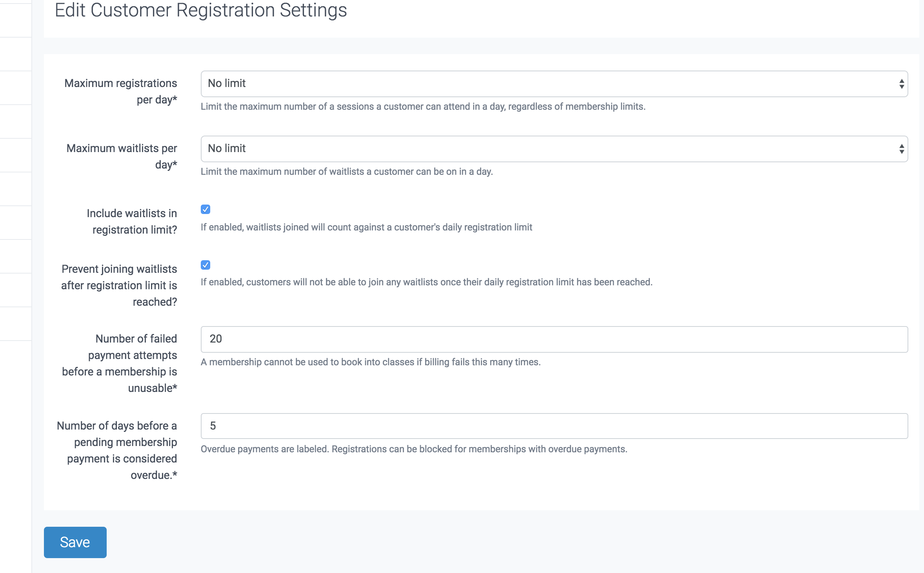The width and height of the screenshot is (924, 573).
Task: Click help text about maximum waitlists limit
Action: pyautogui.click(x=347, y=172)
